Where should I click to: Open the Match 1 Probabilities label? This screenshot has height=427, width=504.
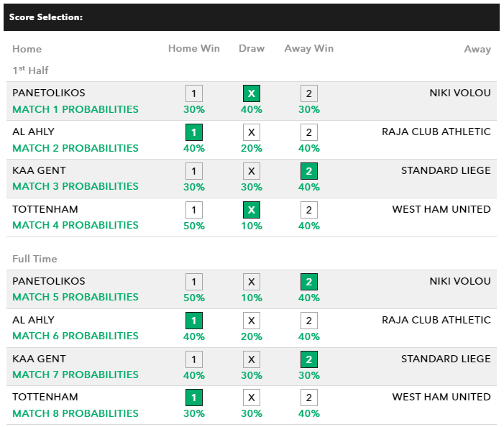tap(75, 109)
